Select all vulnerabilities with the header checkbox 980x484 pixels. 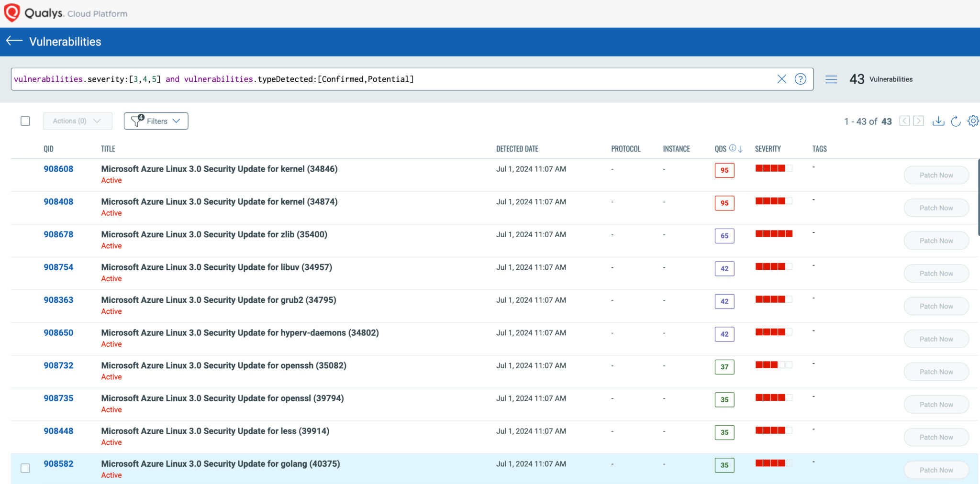click(x=25, y=121)
